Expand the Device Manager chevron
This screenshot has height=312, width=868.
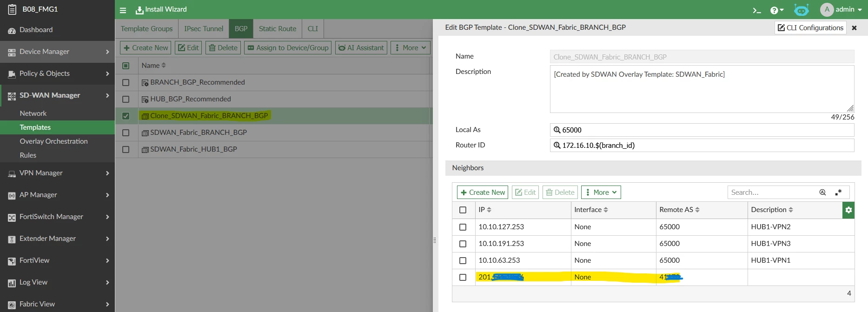[107, 52]
